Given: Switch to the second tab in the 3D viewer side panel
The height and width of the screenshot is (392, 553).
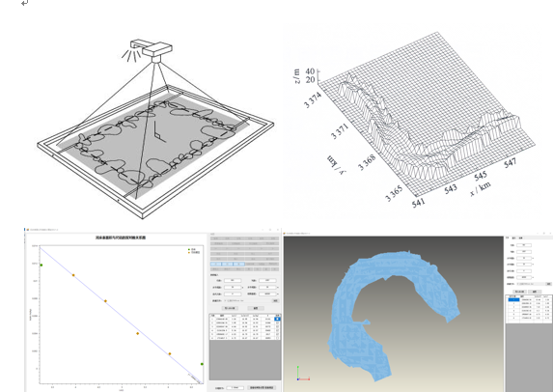Looking at the screenshot, I should (513, 238).
